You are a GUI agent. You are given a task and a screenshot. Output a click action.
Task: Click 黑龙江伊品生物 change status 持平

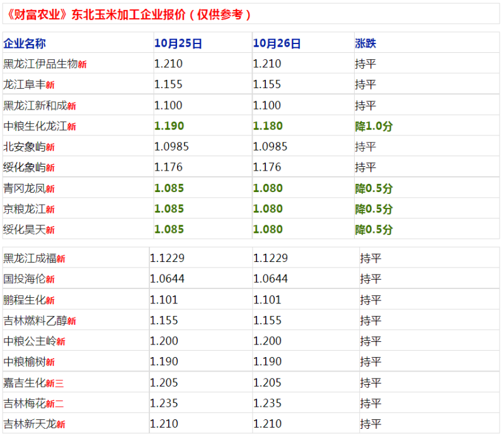click(365, 64)
